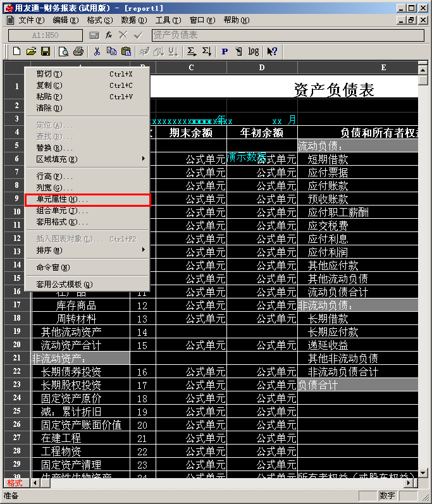Screen dimensions: 432x504
Task: Click the horizontal scrollbar right arrow
Action: tap(409, 482)
